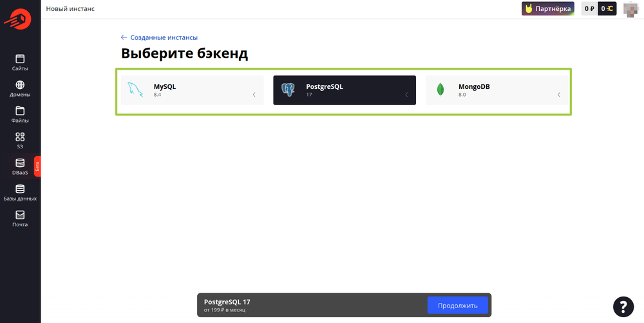This screenshot has width=644, height=323.
Task: Click the red rocket logo icon
Action: coord(17,20)
